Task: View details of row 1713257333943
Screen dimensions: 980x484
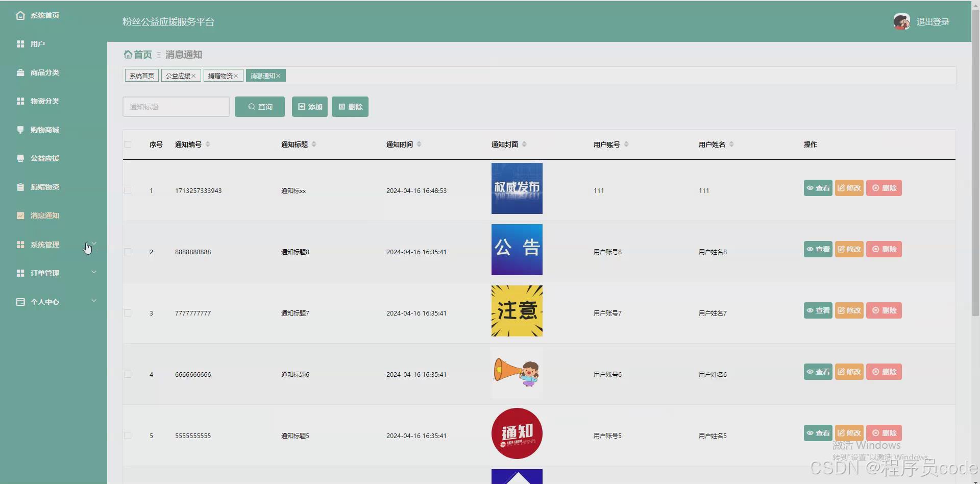Action: tap(818, 188)
